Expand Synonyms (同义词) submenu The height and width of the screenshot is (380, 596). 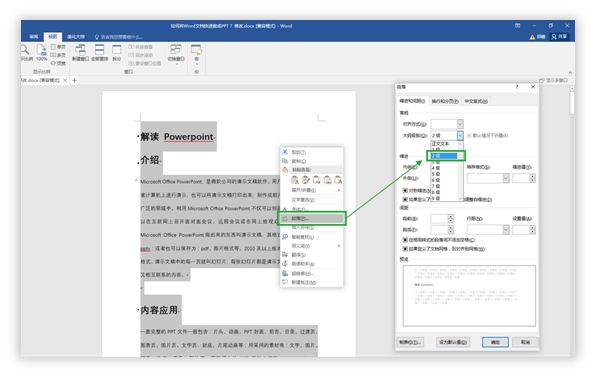(x=312, y=246)
